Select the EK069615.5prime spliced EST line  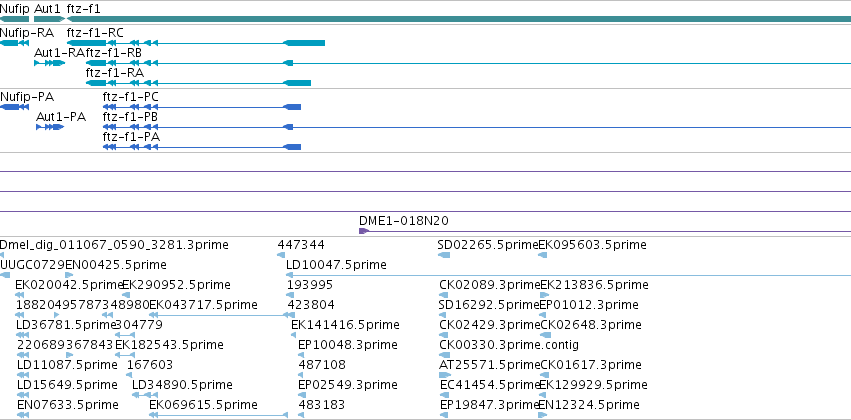tap(218, 415)
